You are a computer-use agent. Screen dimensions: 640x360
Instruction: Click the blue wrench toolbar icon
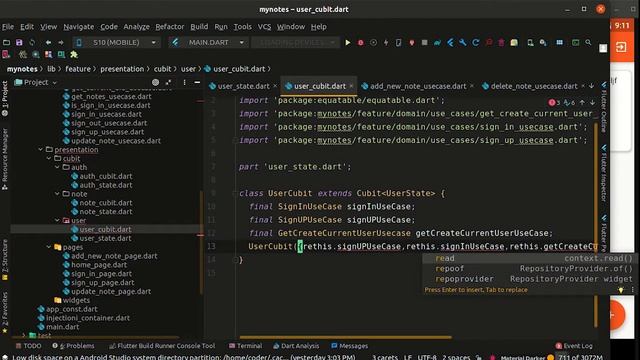(463, 42)
